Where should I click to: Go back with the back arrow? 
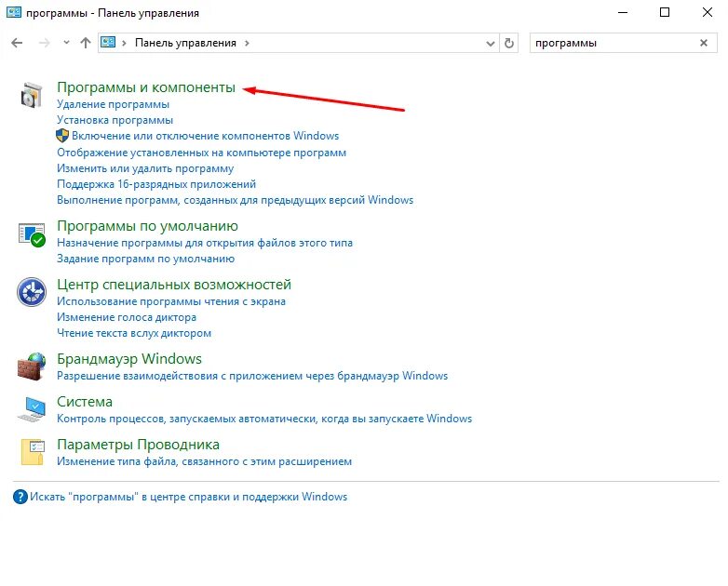17,43
